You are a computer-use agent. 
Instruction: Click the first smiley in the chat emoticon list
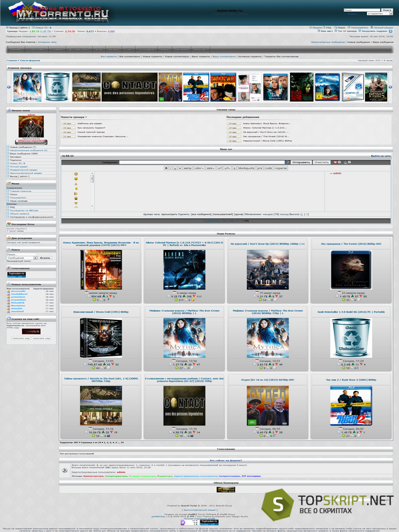click(x=76, y=174)
